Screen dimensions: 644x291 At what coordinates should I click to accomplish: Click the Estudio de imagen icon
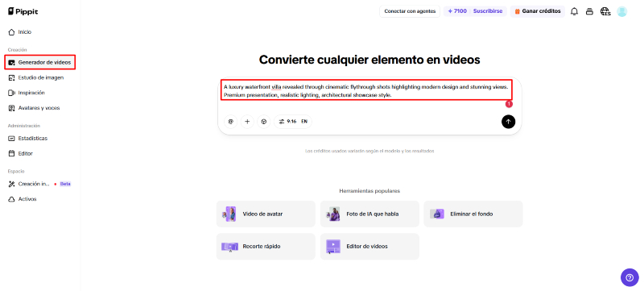(11, 77)
